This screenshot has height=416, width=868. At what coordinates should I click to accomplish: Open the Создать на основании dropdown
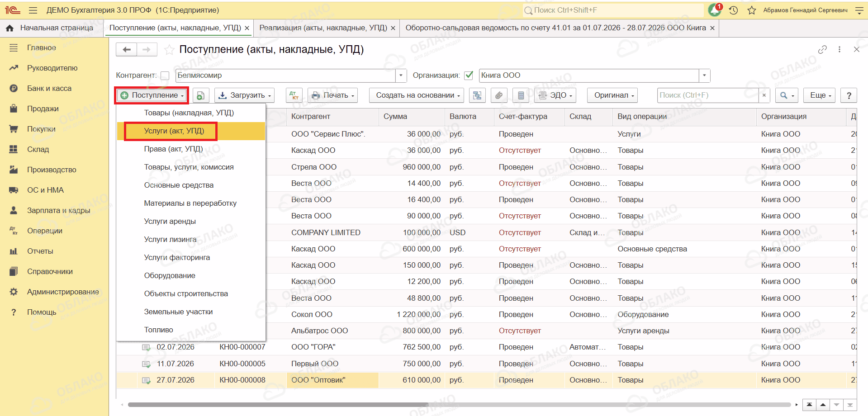tap(417, 95)
